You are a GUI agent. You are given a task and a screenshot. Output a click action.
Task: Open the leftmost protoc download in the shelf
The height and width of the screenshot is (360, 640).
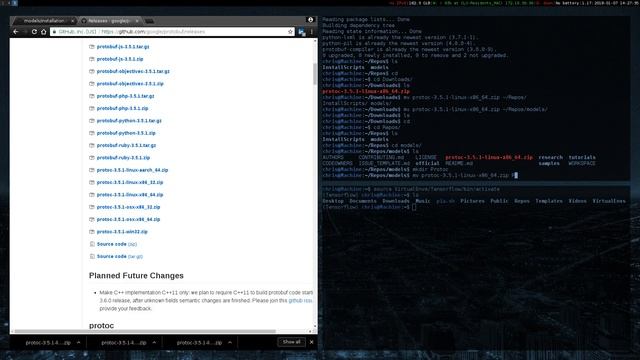[48, 342]
